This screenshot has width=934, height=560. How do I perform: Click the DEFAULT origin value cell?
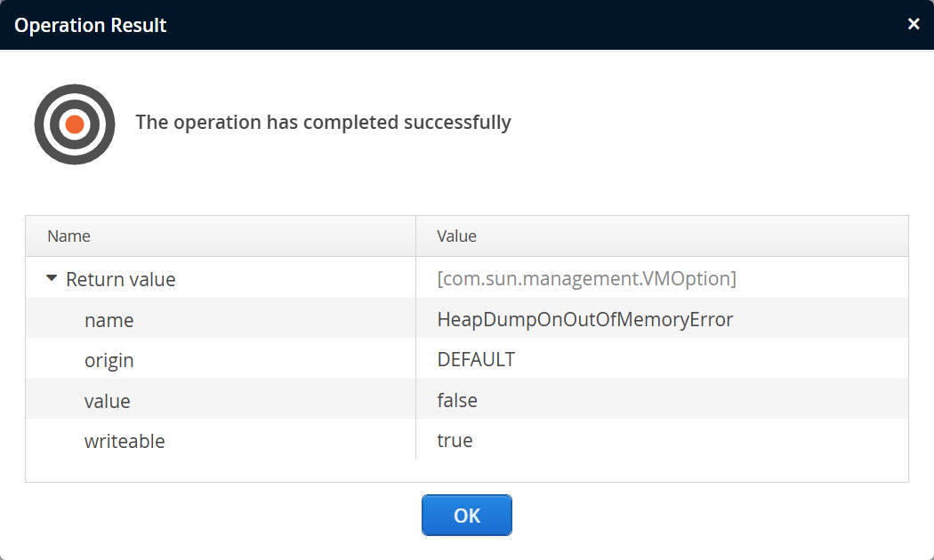click(476, 360)
